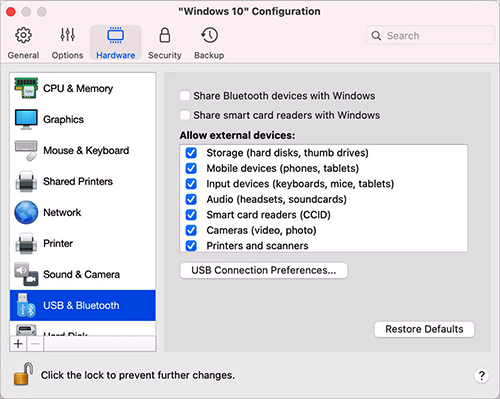The height and width of the screenshot is (399, 500).
Task: Add a device with the plus button
Action: click(x=18, y=344)
